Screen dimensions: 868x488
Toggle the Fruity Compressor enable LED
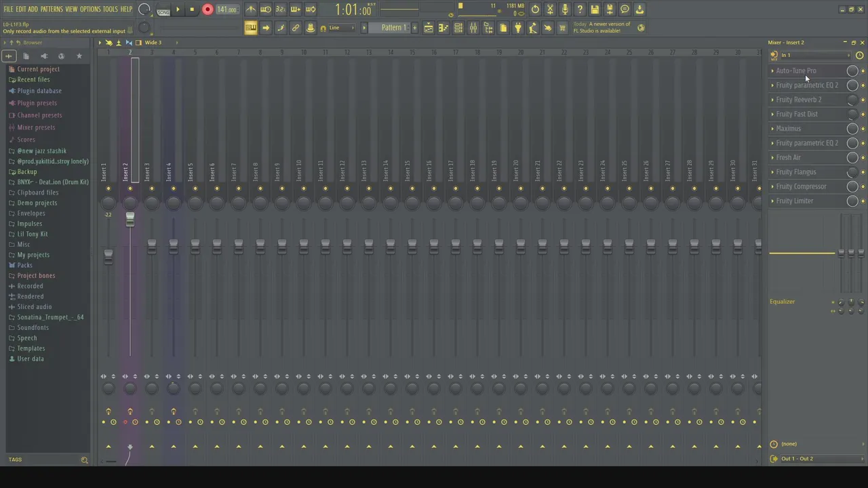863,186
